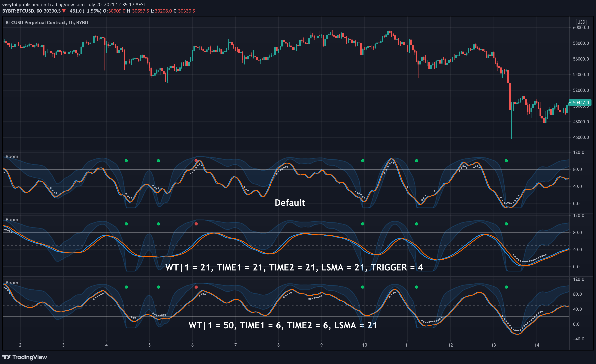This screenshot has height=364, width=596.
Task: Click the high value H:30657.5
Action: point(138,11)
